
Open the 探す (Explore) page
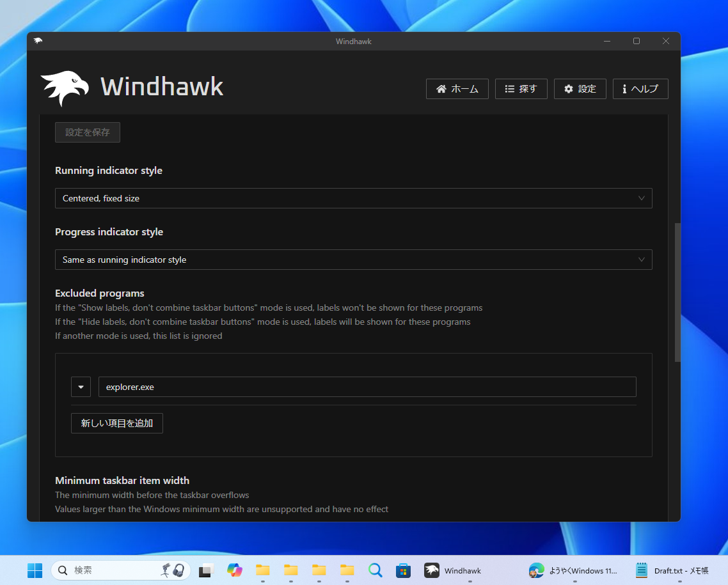521,89
